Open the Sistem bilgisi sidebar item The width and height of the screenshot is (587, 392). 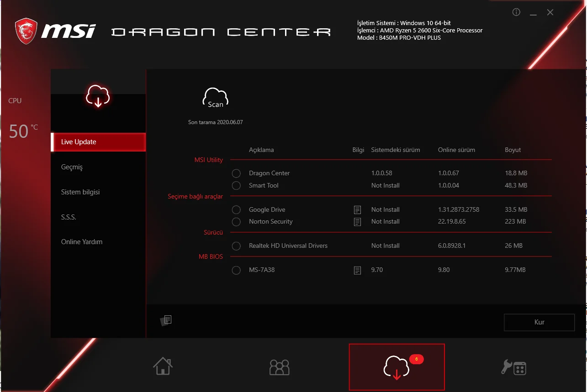pos(80,192)
